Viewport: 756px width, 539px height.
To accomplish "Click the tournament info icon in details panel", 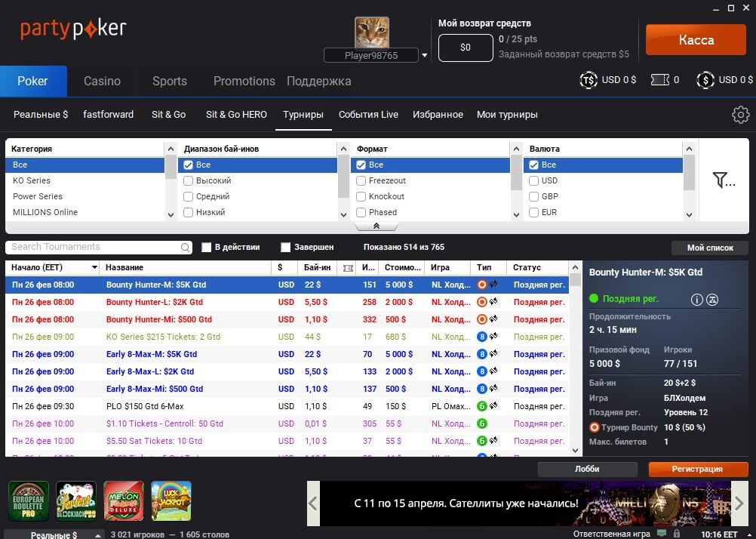I will 696,300.
